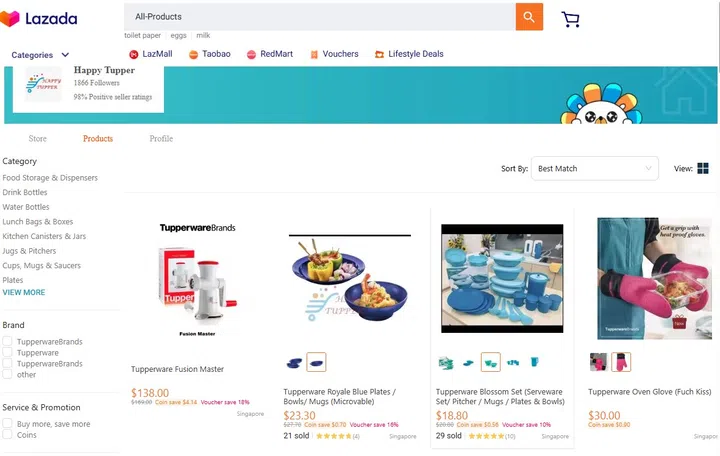Switch to the Store tab
Viewport: 720px width, 456px height.
click(x=38, y=139)
